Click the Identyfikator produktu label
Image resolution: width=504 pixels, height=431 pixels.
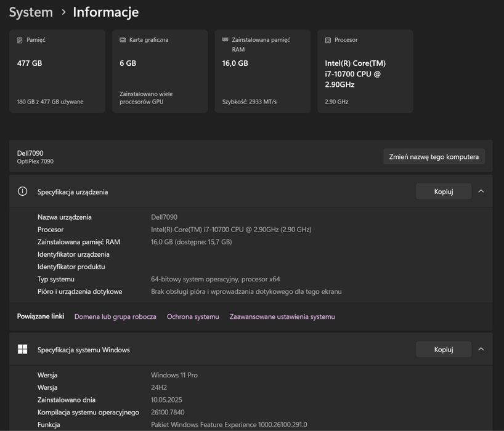tap(71, 267)
